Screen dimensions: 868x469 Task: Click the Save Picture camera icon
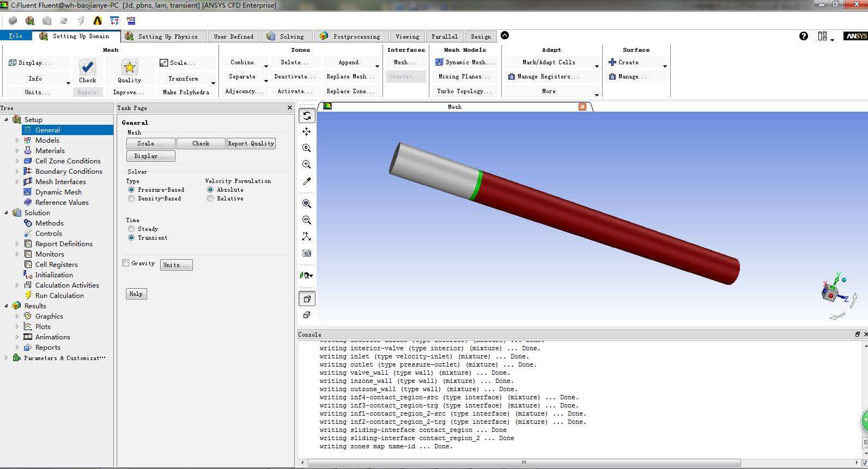click(x=307, y=253)
